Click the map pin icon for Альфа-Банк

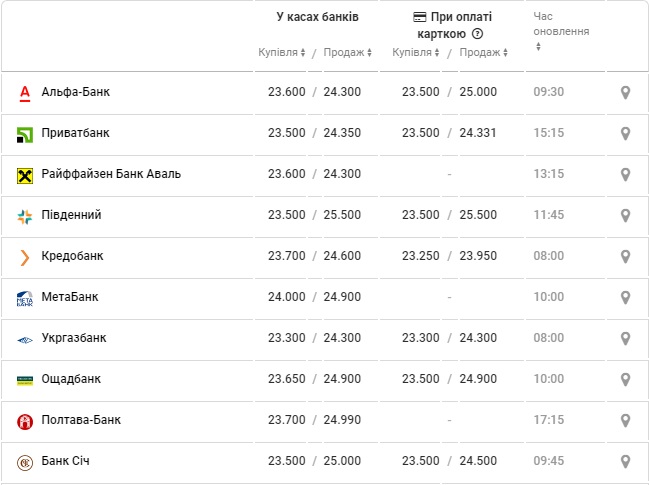pyautogui.click(x=626, y=93)
